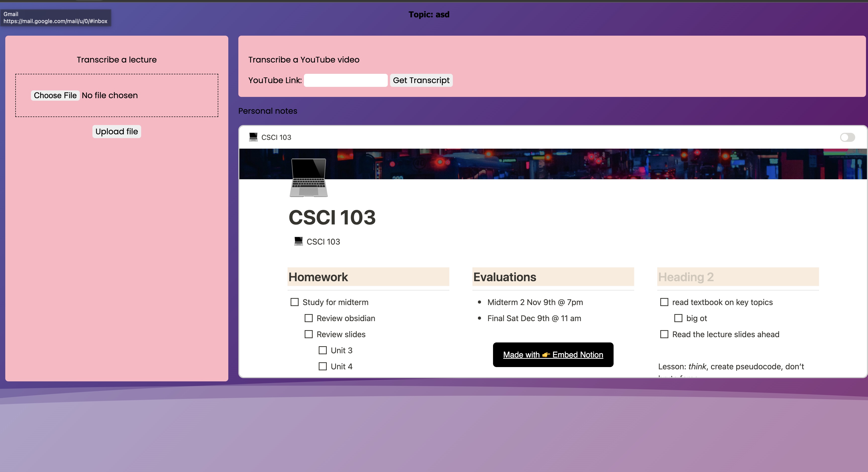Tick the Review slides checkbox
Viewport: 868px width, 472px height.
309,334
